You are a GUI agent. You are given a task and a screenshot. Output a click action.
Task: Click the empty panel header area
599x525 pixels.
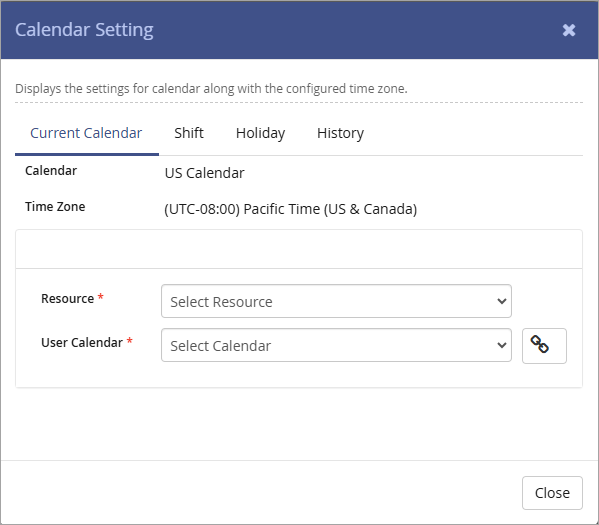tap(299, 249)
